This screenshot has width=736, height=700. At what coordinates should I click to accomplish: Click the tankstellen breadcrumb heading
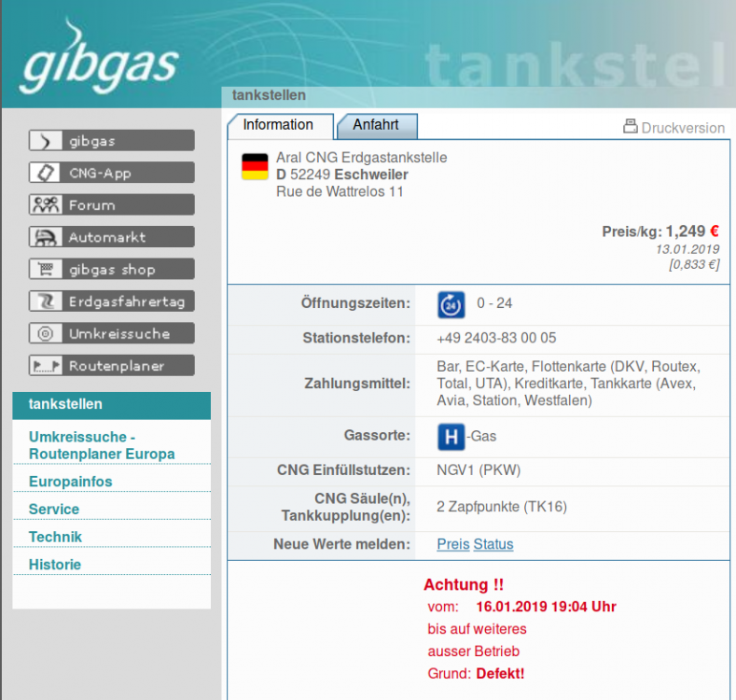[269, 95]
